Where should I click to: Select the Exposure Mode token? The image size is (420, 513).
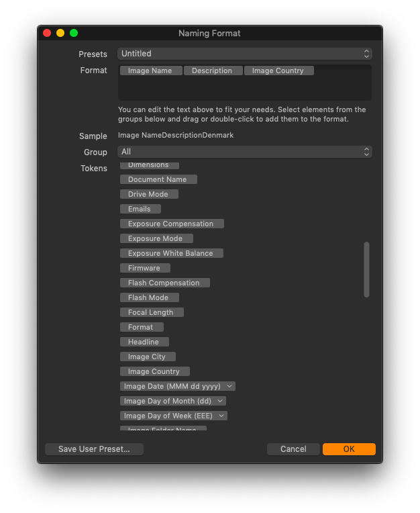point(156,238)
